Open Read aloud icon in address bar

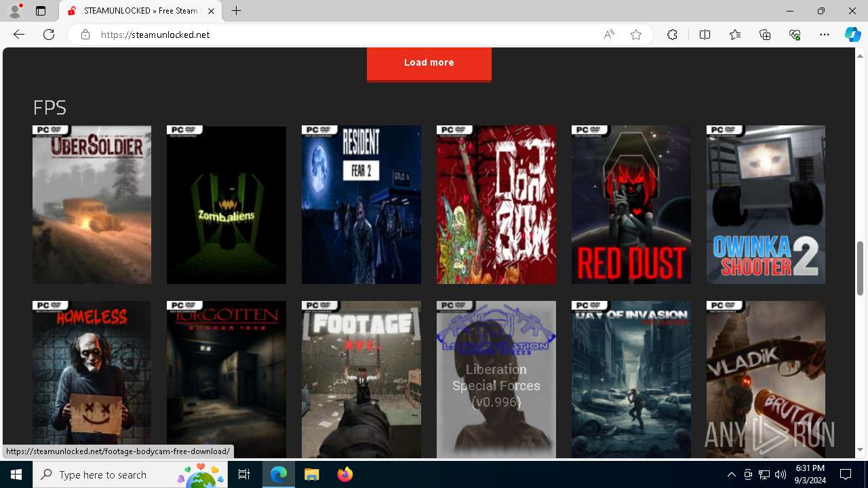(609, 35)
